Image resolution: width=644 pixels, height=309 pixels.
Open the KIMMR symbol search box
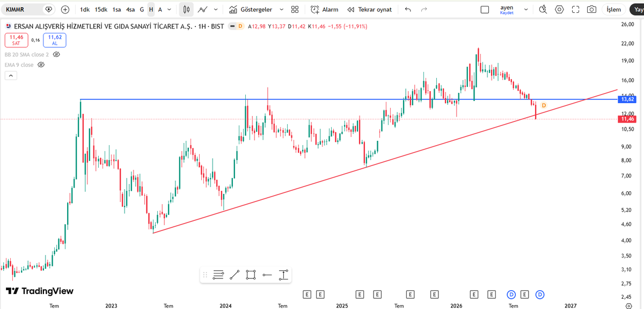pyautogui.click(x=23, y=9)
